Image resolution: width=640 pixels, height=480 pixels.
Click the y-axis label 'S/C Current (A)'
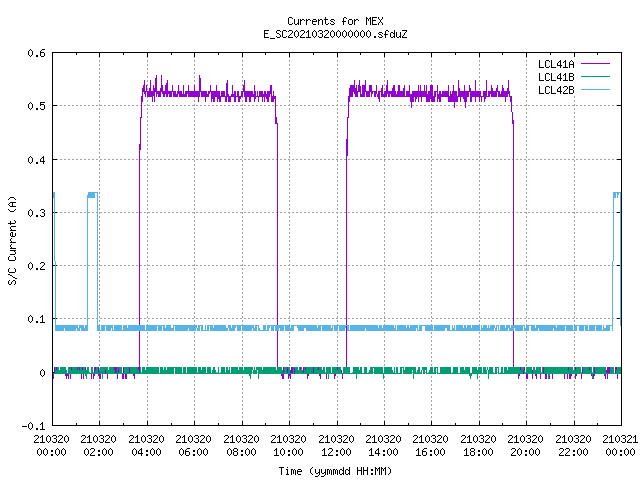click(x=12, y=240)
